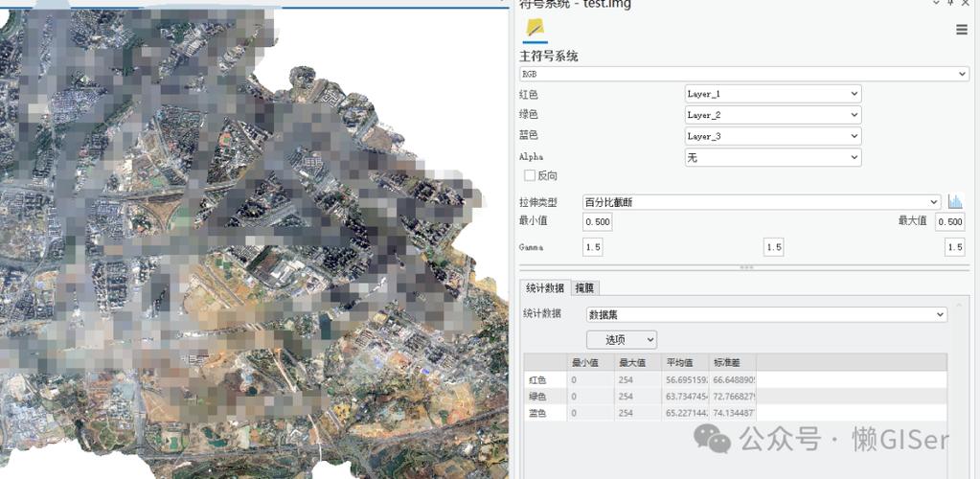Click the 蓝色 standard deviation 74.134487
980x479 pixels.
tap(733, 413)
